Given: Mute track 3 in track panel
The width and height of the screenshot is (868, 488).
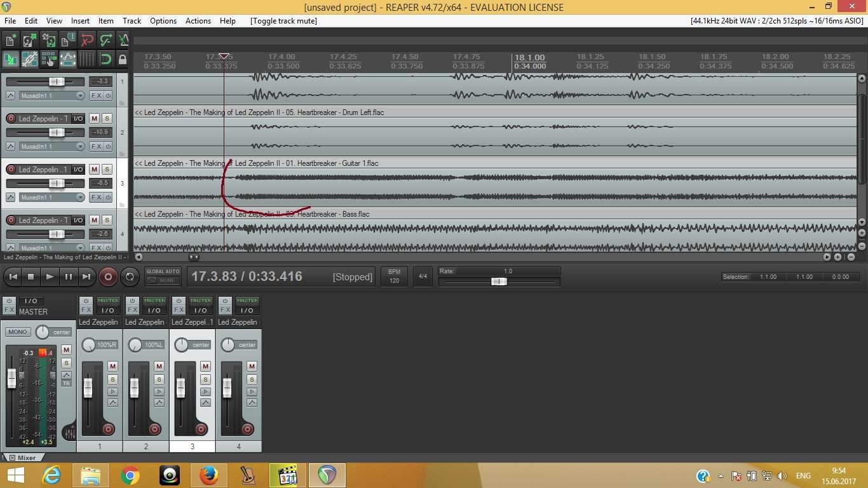Looking at the screenshot, I should (x=94, y=170).
